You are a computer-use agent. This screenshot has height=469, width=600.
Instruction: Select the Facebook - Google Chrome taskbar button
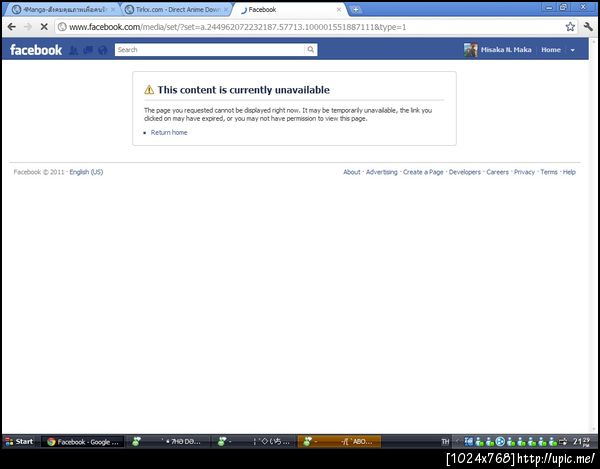[82, 442]
